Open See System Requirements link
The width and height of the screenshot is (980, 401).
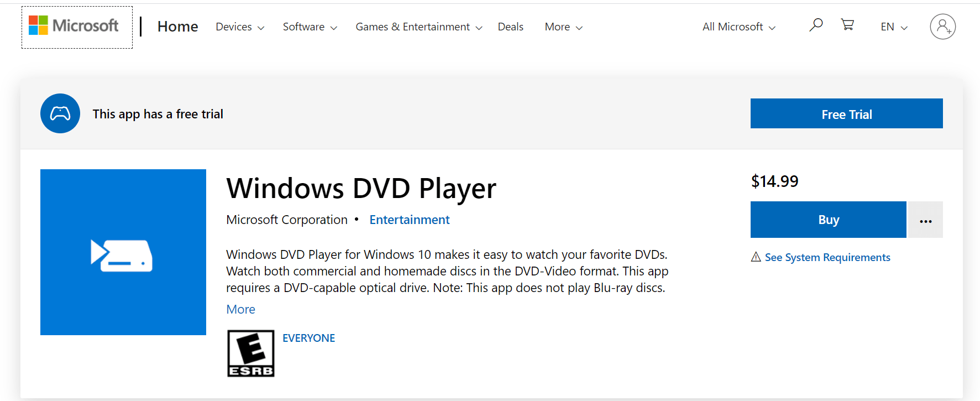click(x=827, y=257)
